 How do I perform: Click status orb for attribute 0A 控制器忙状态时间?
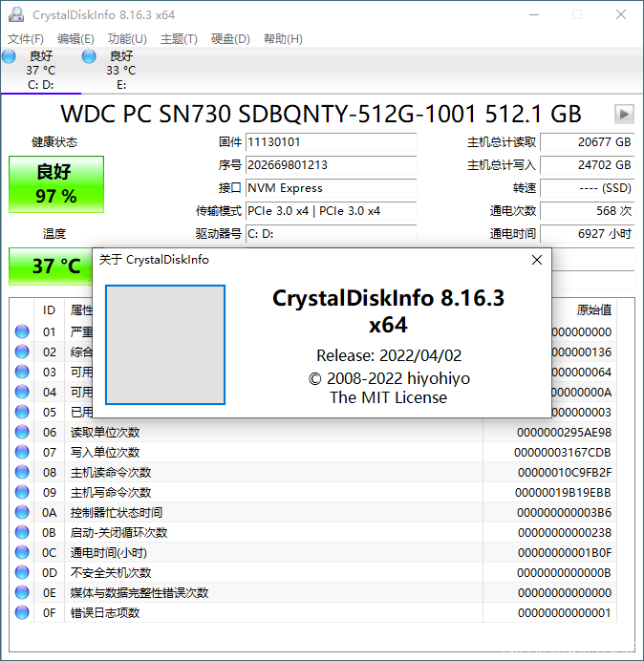(22, 513)
